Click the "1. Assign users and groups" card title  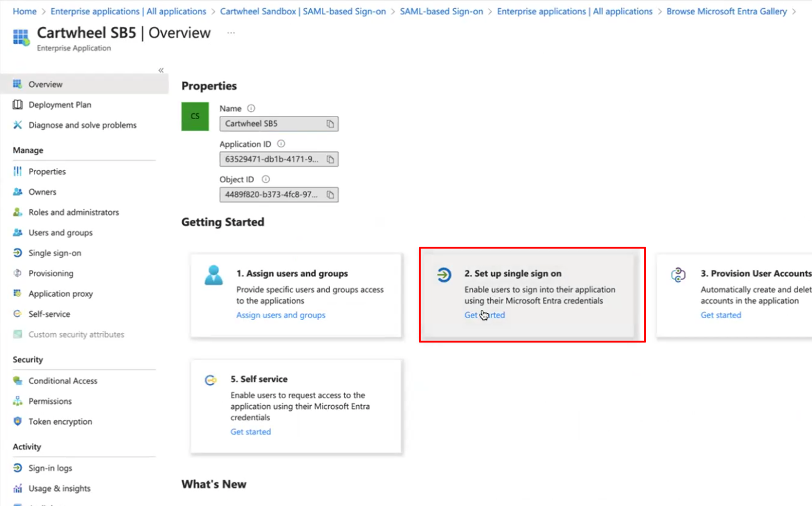click(x=292, y=274)
